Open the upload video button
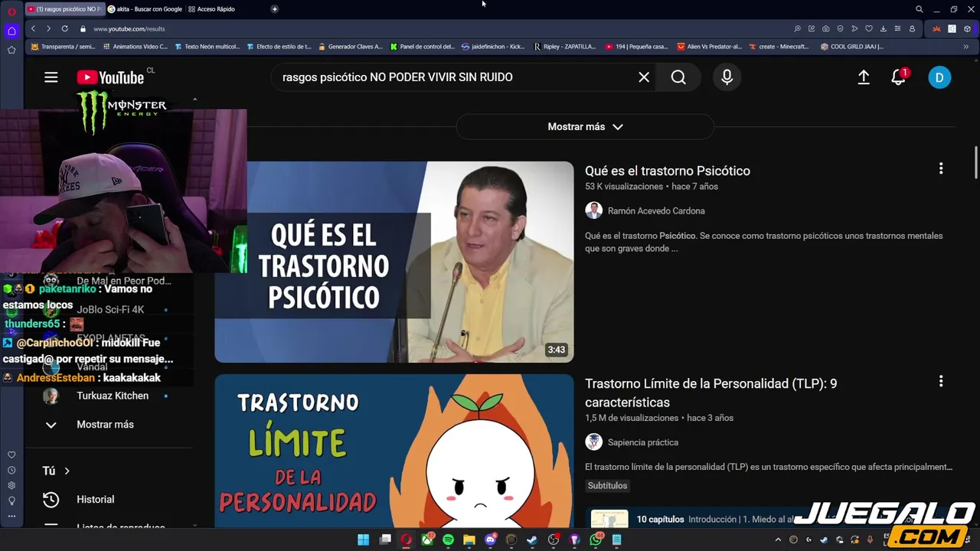 point(864,77)
